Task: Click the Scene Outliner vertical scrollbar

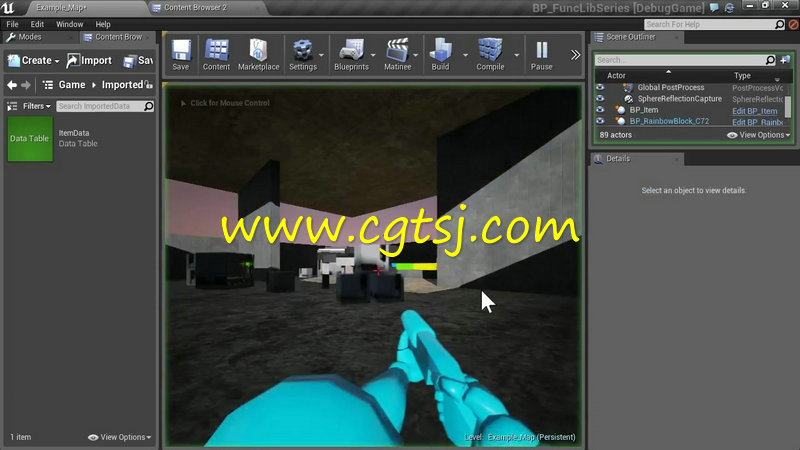Action: coord(788,105)
